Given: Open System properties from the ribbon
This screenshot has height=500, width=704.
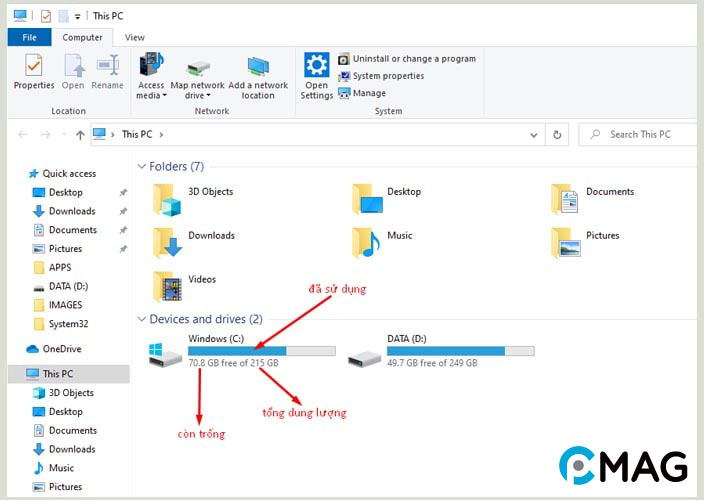Looking at the screenshot, I should click(x=381, y=76).
